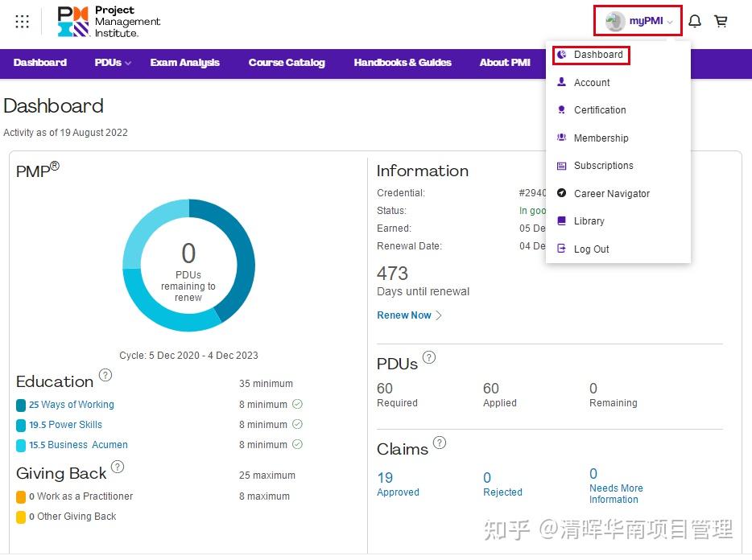
Task: Click arrow chevron next to Renew Now
Action: tap(438, 315)
